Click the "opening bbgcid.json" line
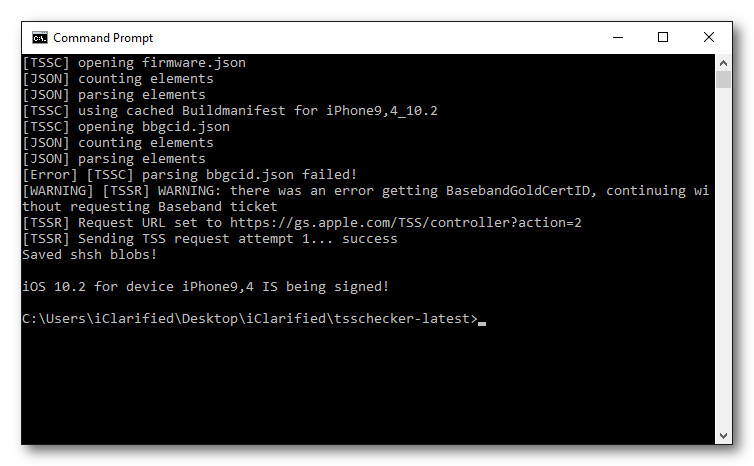Image resolution: width=754 pixels, height=466 pixels. click(x=125, y=127)
